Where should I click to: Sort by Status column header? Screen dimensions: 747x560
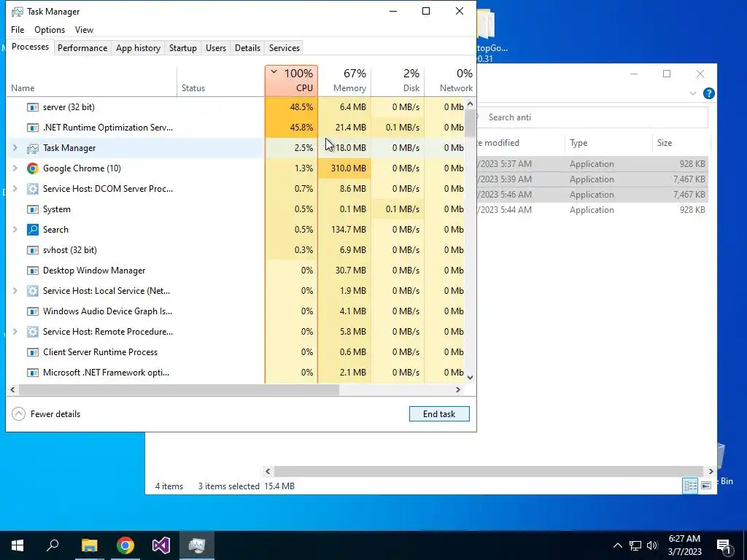pos(221,80)
